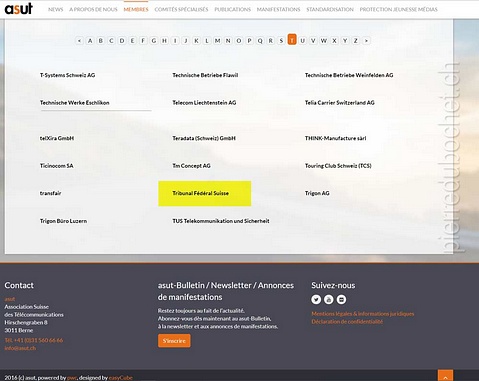Screen dimensions: 479x381
Task: Select letter A in alphabet filter
Action: 90,41
